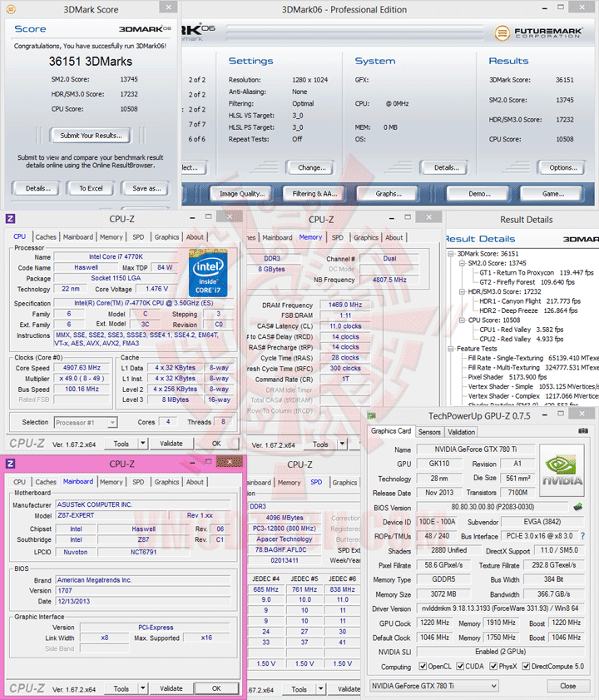This screenshot has width=599, height=700.
Task: Open the Sensors tab in GPU-Z
Action: click(x=429, y=432)
